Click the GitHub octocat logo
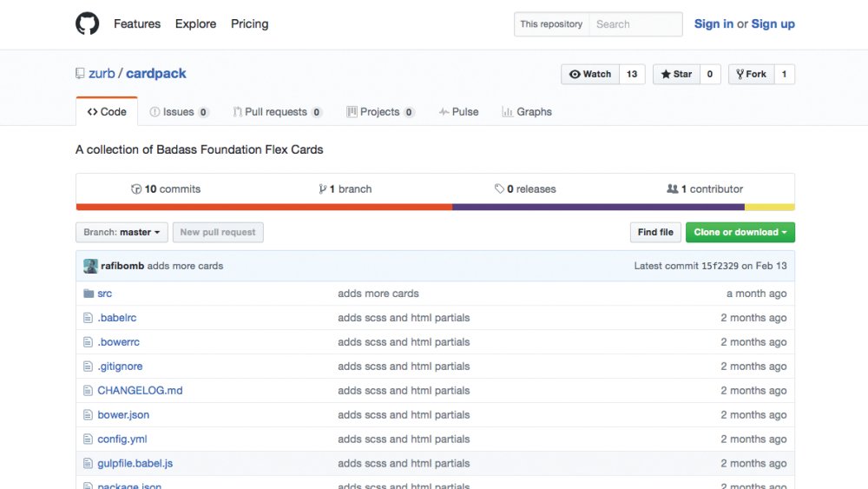Screen dimensions: 868x489 pos(88,23)
